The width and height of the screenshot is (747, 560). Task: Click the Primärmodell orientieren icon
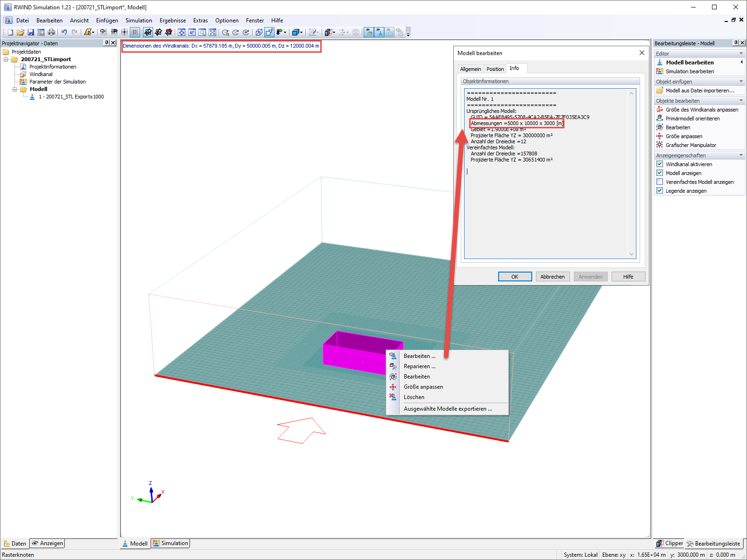(x=660, y=119)
